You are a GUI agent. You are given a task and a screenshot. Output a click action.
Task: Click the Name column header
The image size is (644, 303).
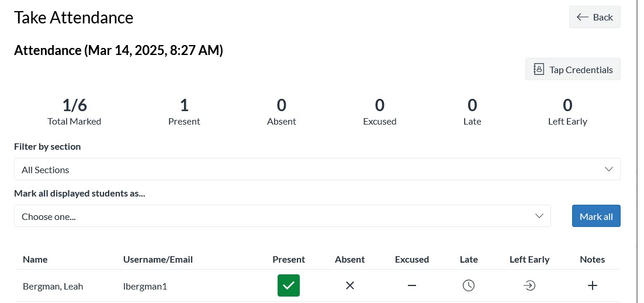click(35, 259)
